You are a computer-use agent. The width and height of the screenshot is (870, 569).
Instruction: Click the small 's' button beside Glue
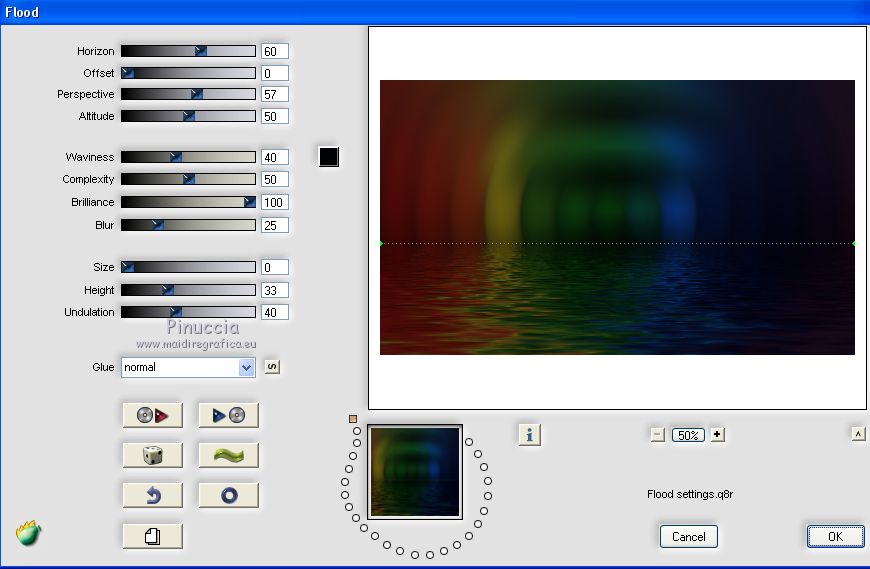(272, 367)
